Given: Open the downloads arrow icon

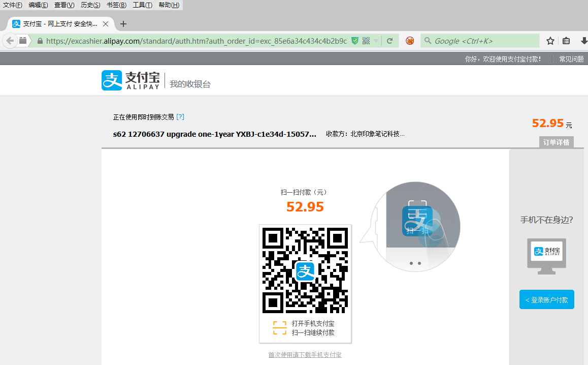Looking at the screenshot, I should [583, 41].
